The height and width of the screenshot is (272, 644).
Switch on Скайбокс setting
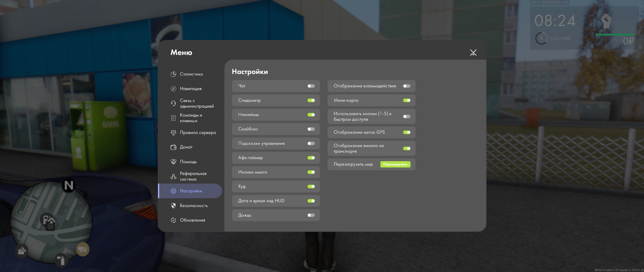click(x=311, y=129)
